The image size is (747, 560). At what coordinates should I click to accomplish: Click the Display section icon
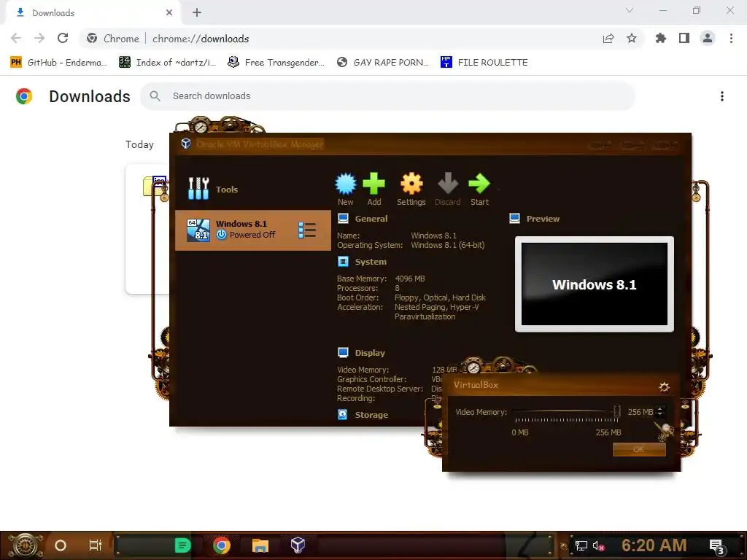click(343, 352)
